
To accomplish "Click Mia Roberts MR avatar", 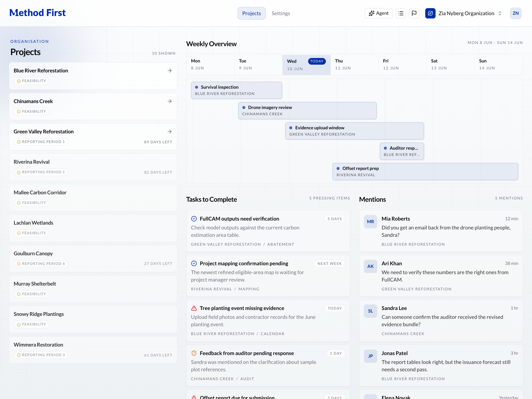I will 370,221.
